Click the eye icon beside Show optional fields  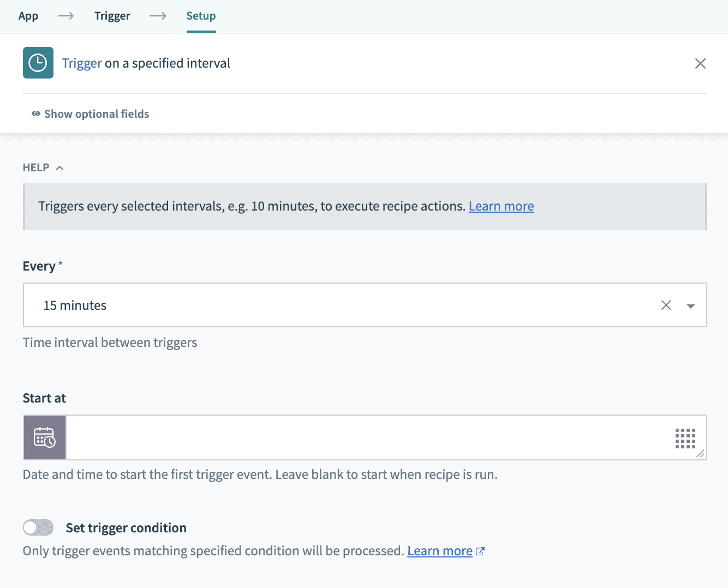pyautogui.click(x=35, y=113)
